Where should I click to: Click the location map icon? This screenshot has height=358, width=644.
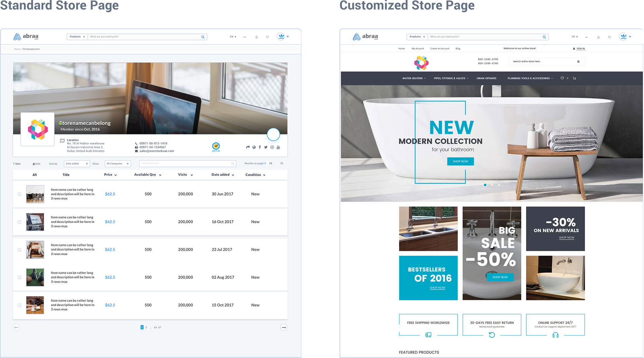point(62,140)
